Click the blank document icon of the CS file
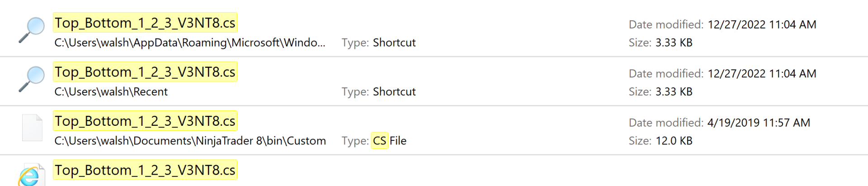 pos(32,128)
